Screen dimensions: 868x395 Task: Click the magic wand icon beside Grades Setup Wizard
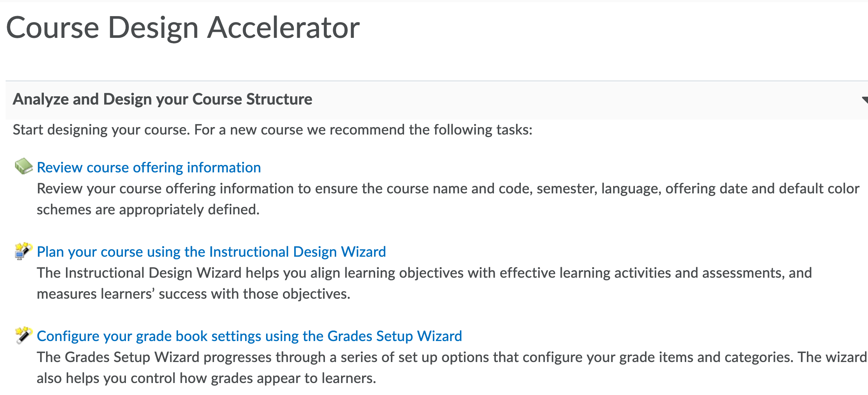pos(23,335)
